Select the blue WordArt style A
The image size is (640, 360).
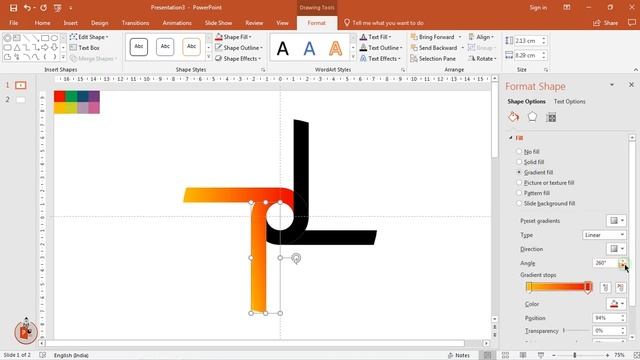[x=309, y=49]
